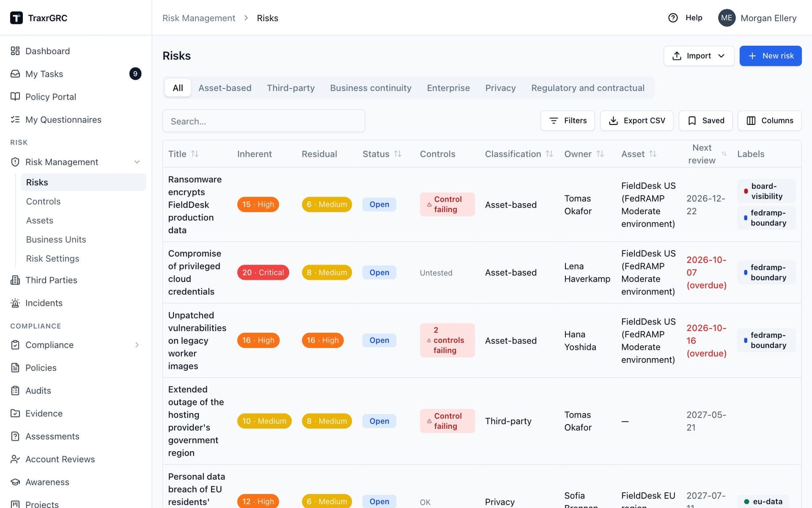Click the Policies document icon
The image size is (812, 508).
pos(15,367)
